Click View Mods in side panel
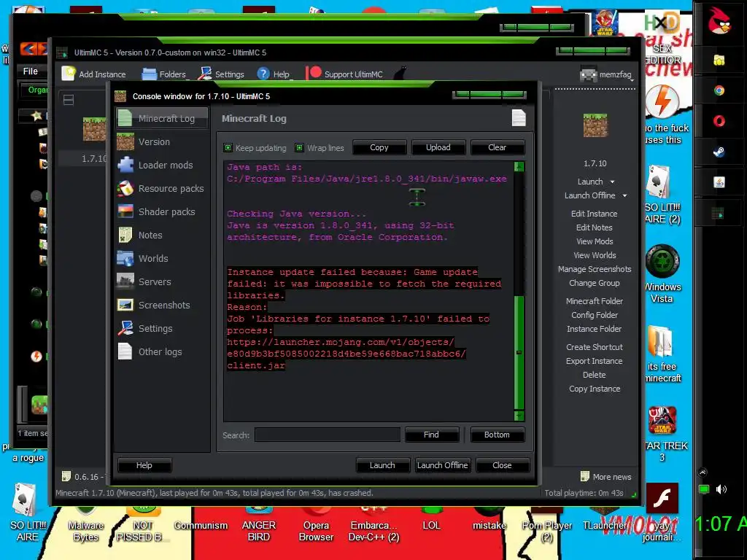The height and width of the screenshot is (560, 747). (595, 241)
